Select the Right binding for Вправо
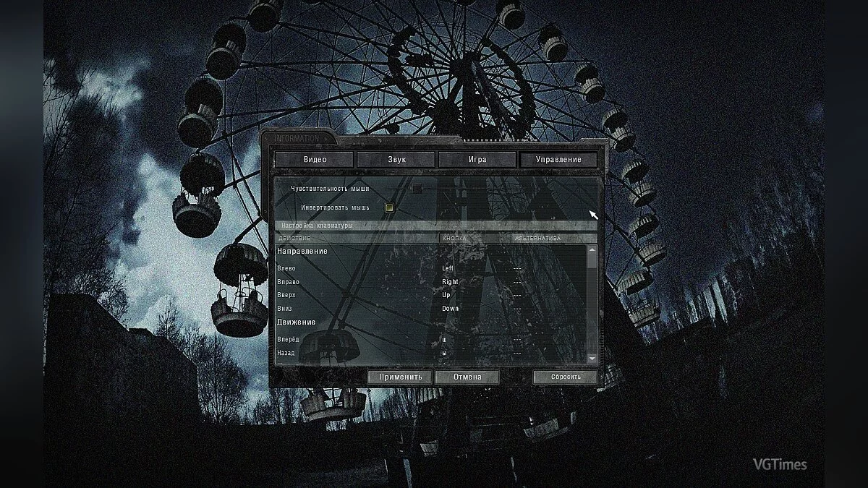The width and height of the screenshot is (868, 488). coord(451,280)
